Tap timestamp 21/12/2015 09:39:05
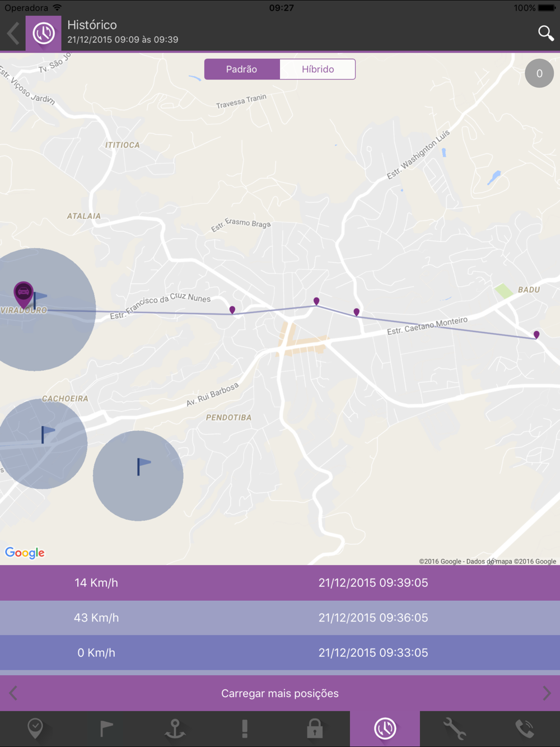The width and height of the screenshot is (560, 747). click(x=374, y=583)
